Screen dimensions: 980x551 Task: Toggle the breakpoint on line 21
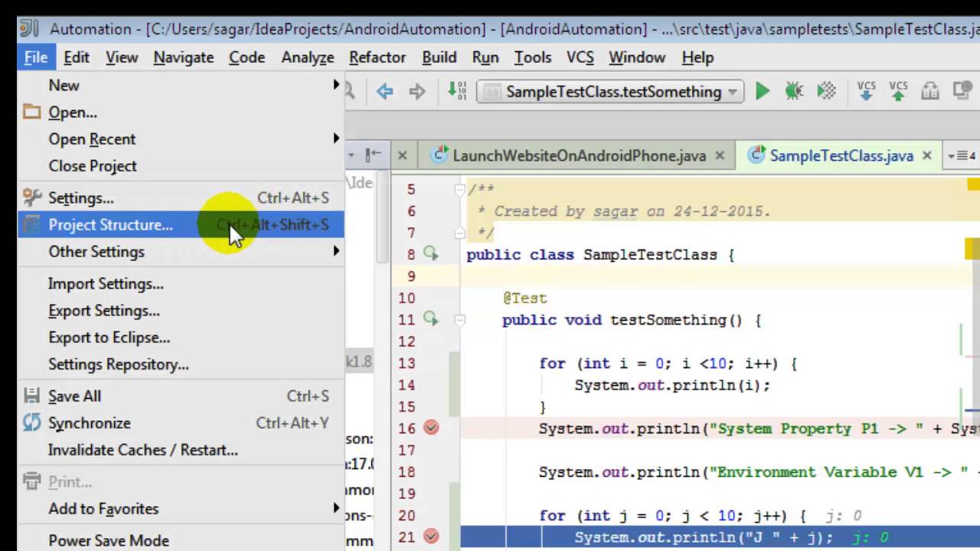coord(431,536)
